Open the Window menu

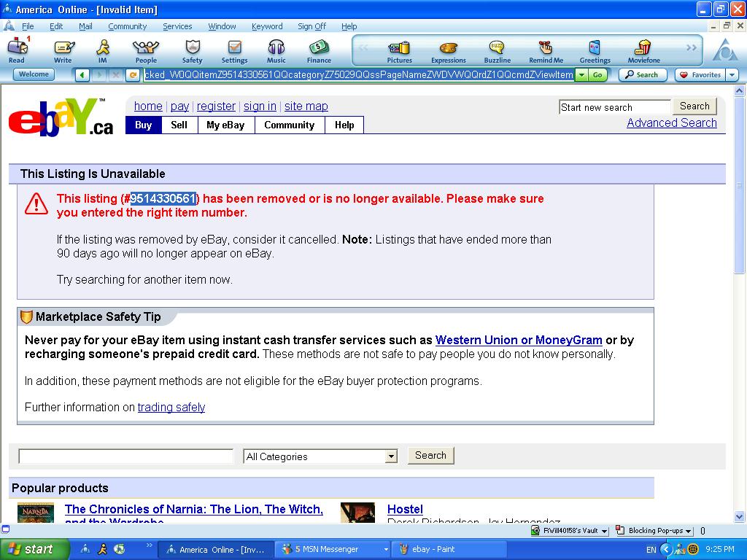click(x=222, y=26)
